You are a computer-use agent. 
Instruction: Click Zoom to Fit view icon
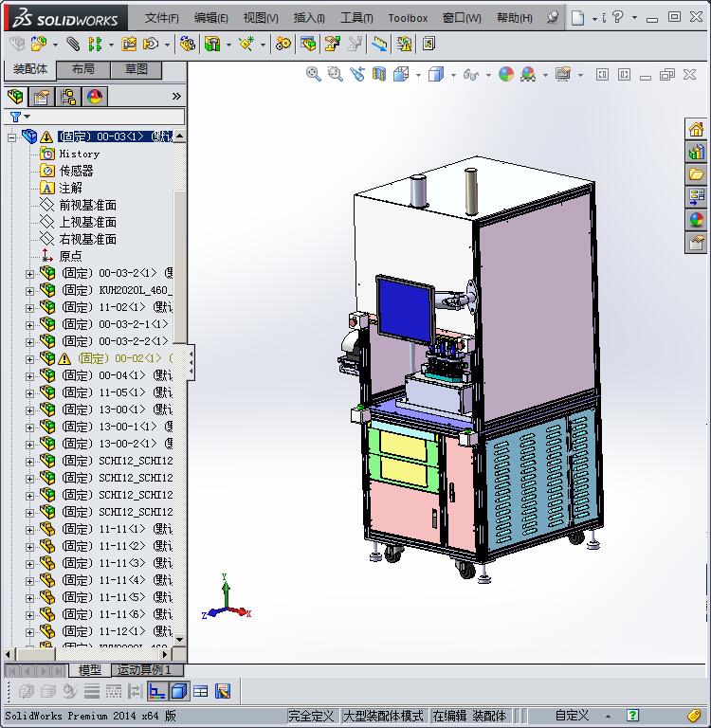click(x=314, y=74)
